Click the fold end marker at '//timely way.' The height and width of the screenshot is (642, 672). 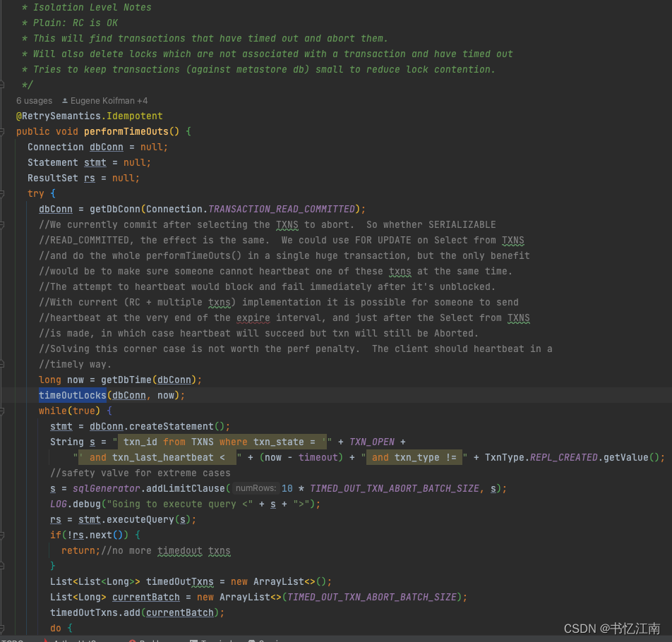click(1, 365)
